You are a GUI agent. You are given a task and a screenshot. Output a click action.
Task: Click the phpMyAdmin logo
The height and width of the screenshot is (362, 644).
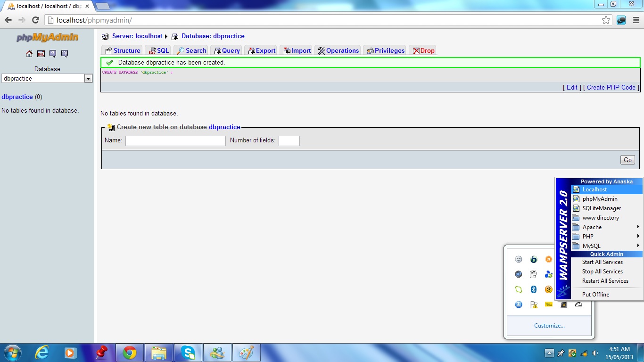[48, 38]
